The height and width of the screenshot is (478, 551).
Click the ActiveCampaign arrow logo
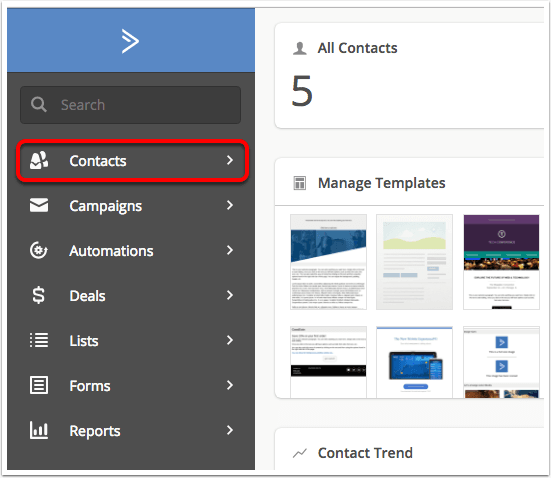point(130,41)
